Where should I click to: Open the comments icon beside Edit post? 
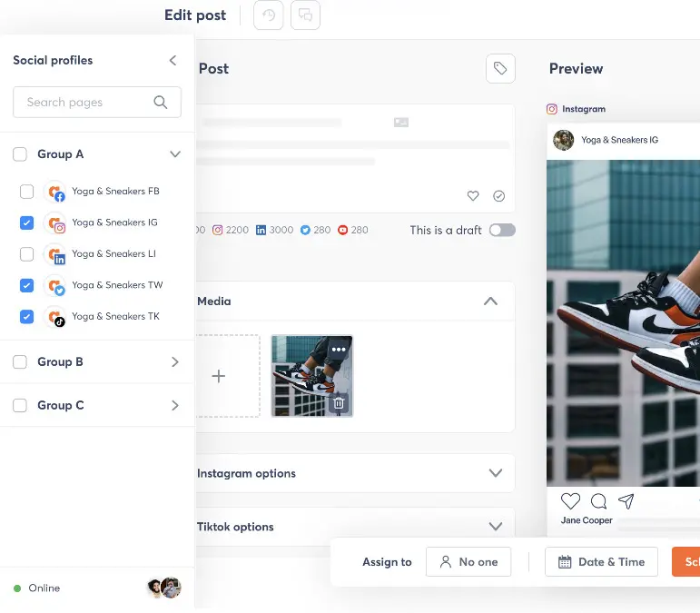click(x=305, y=15)
